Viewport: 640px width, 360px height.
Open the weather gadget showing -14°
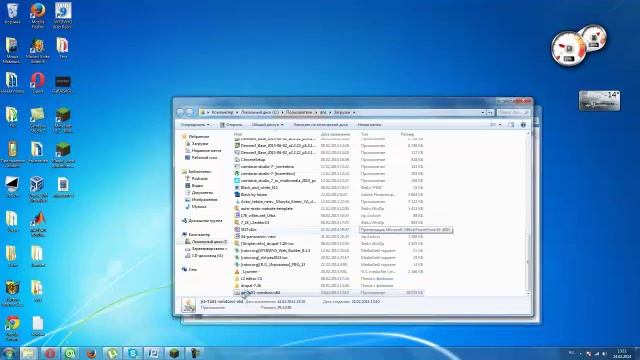click(599, 100)
